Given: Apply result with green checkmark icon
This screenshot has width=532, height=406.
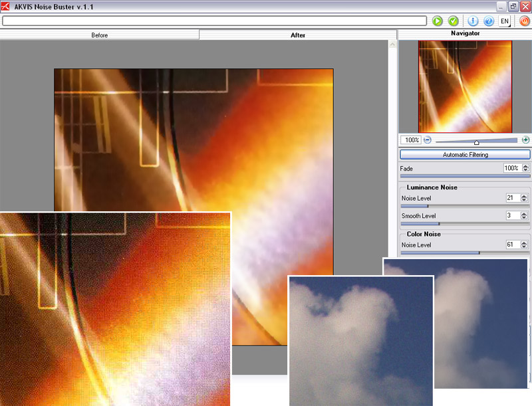Looking at the screenshot, I should click(x=454, y=21).
